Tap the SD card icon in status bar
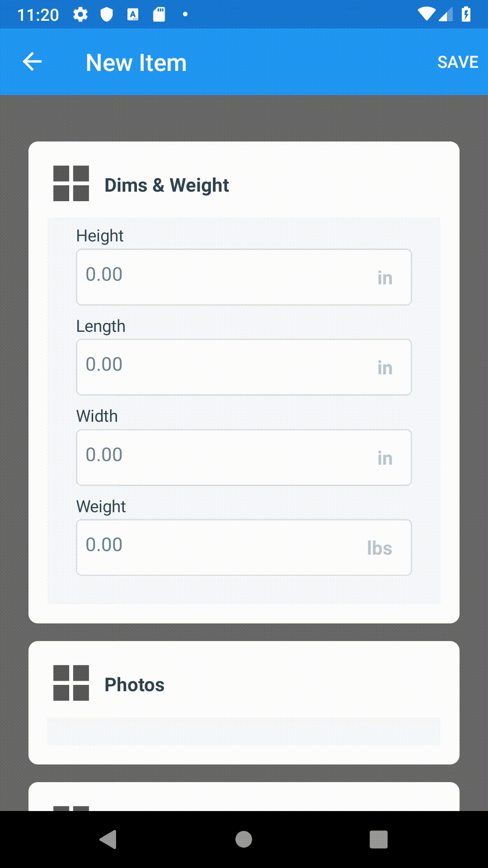488x868 pixels. tap(159, 14)
